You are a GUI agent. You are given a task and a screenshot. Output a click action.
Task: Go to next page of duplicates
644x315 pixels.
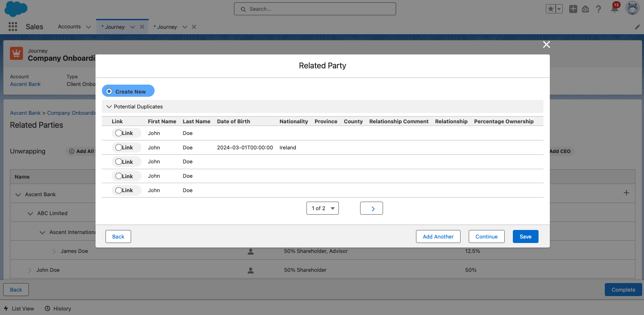click(371, 208)
